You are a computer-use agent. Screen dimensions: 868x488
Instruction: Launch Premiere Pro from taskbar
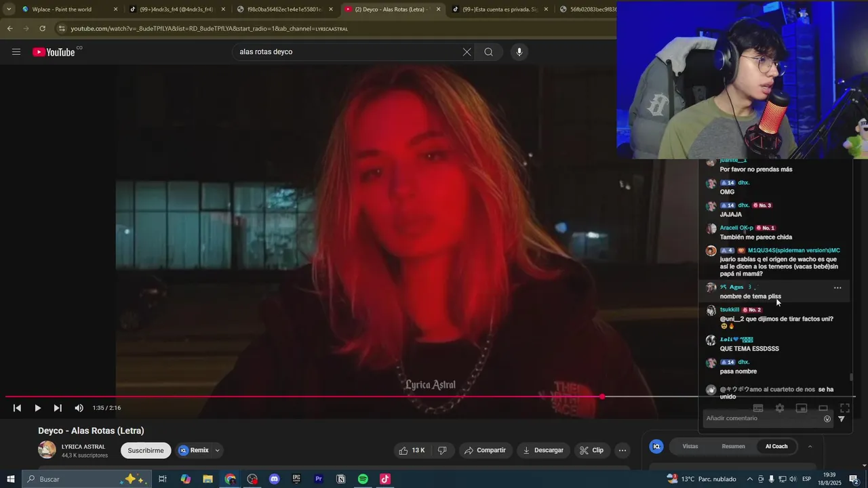319,479
